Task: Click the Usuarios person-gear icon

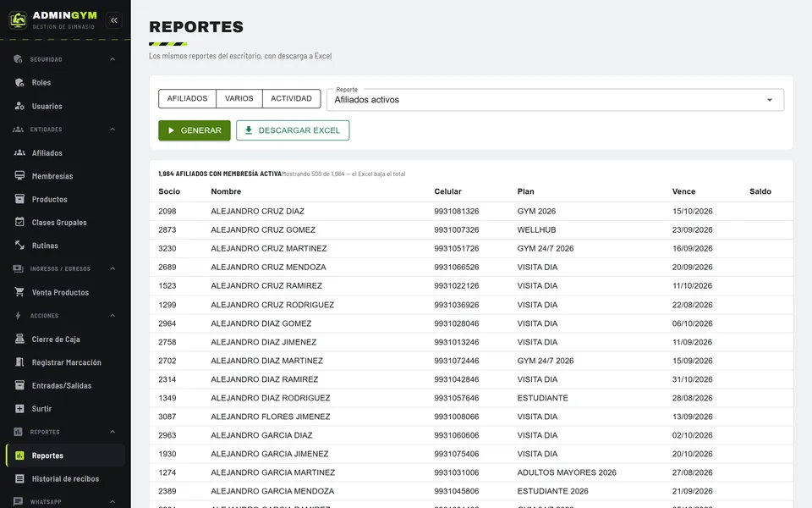Action: [x=19, y=106]
